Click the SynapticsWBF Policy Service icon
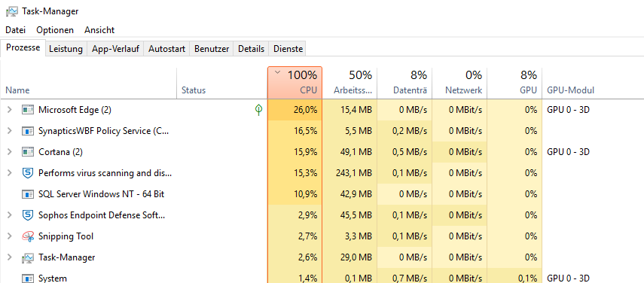This screenshot has width=644, height=283. 28,131
